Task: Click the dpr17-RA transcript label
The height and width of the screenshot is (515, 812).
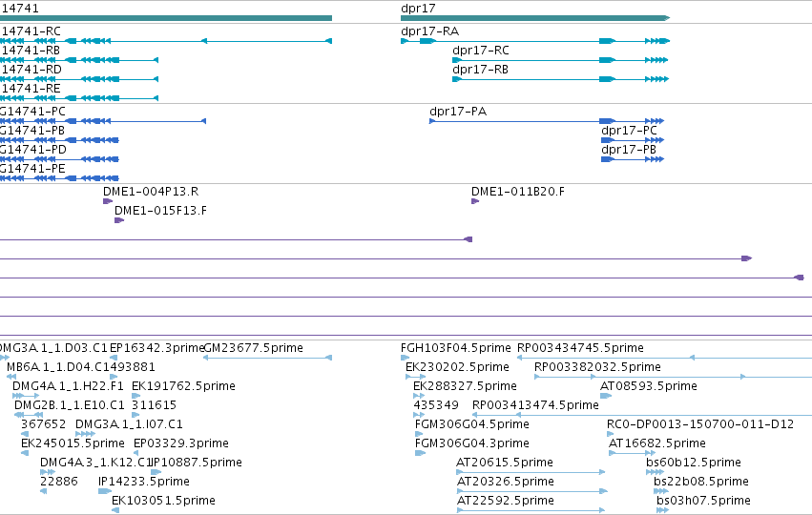Action: click(x=429, y=31)
